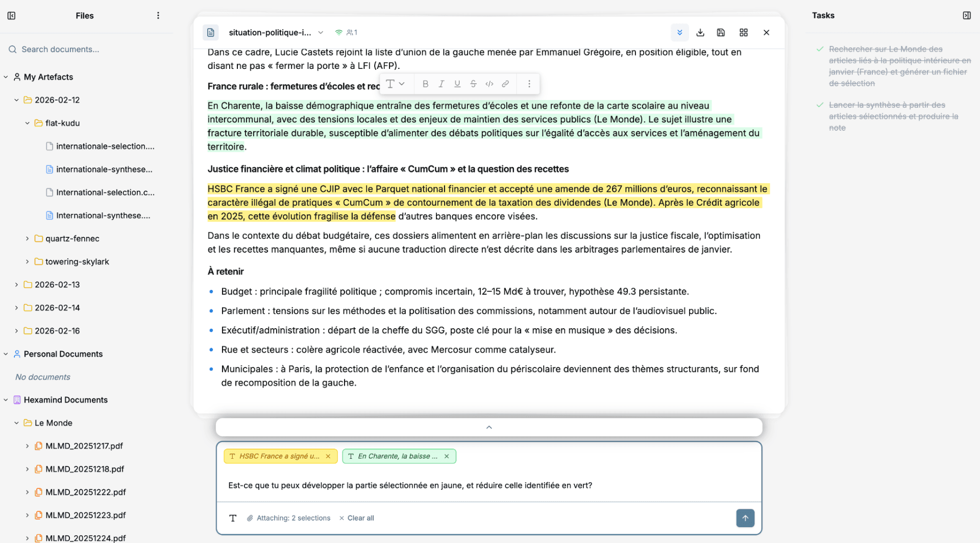Collapse the flat-kudu folder
Image resolution: width=980 pixels, height=543 pixels.
click(27, 123)
